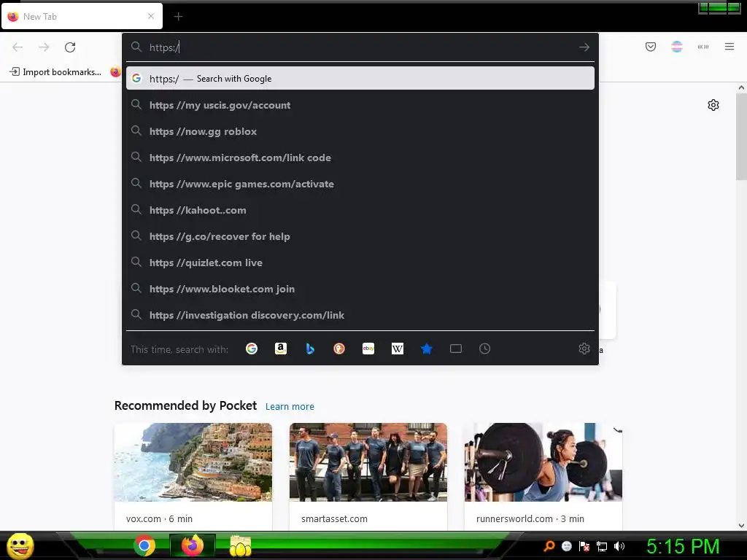747x560 pixels.
Task: Choose suggestion 'https //www.blooket.com join'
Action: [360, 289]
